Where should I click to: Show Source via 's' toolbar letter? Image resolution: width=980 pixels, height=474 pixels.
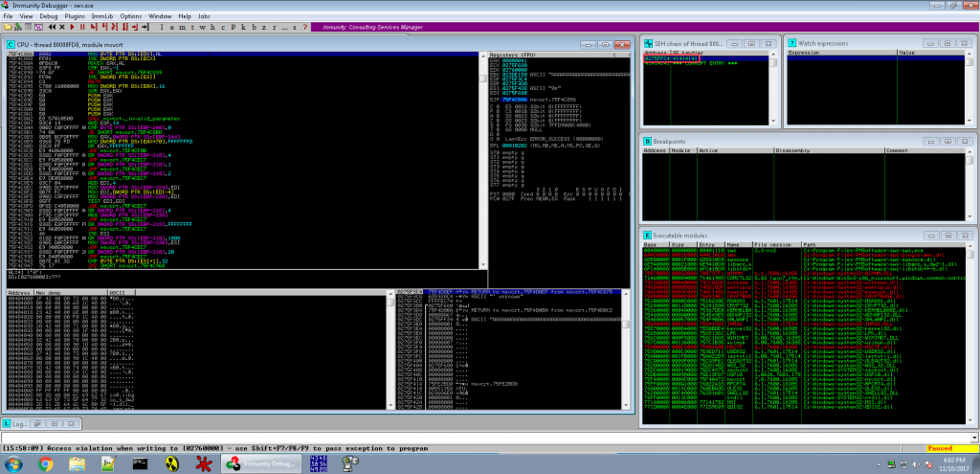[x=295, y=28]
